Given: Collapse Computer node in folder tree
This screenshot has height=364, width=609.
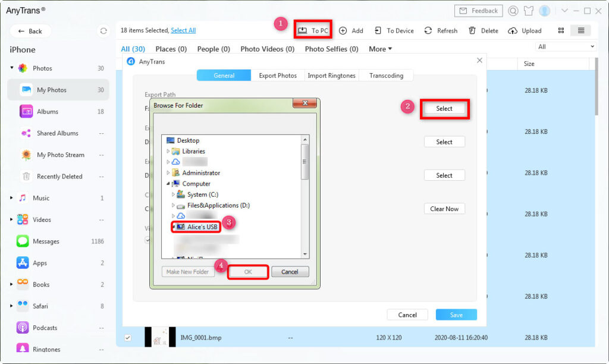Looking at the screenshot, I should pyautogui.click(x=168, y=183).
